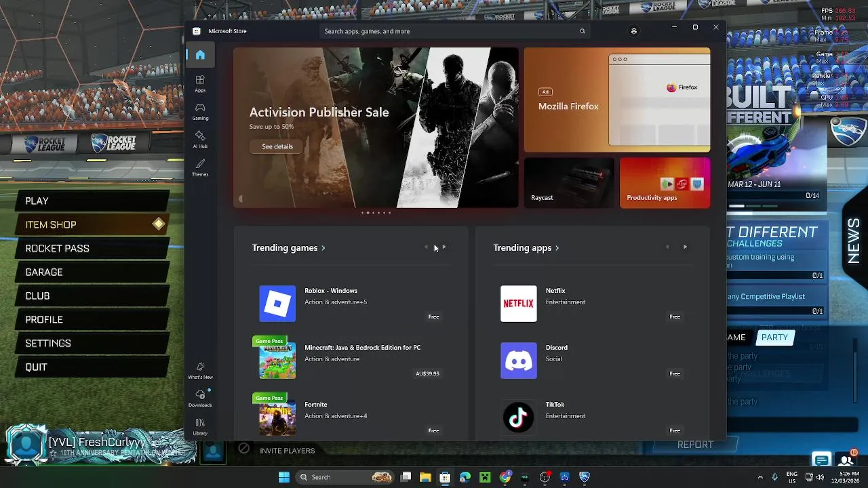Select the Roblox - Windows title
Screen dimensions: 868x488
coord(331,291)
